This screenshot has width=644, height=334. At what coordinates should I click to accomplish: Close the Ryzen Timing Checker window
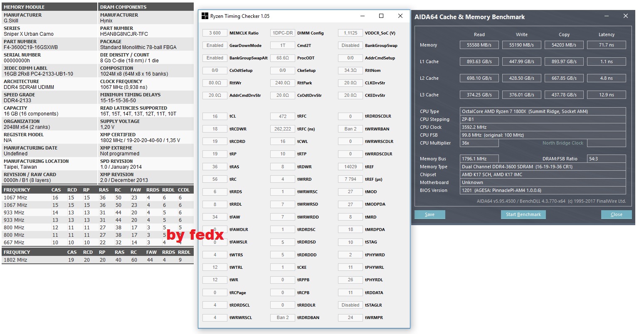point(400,16)
